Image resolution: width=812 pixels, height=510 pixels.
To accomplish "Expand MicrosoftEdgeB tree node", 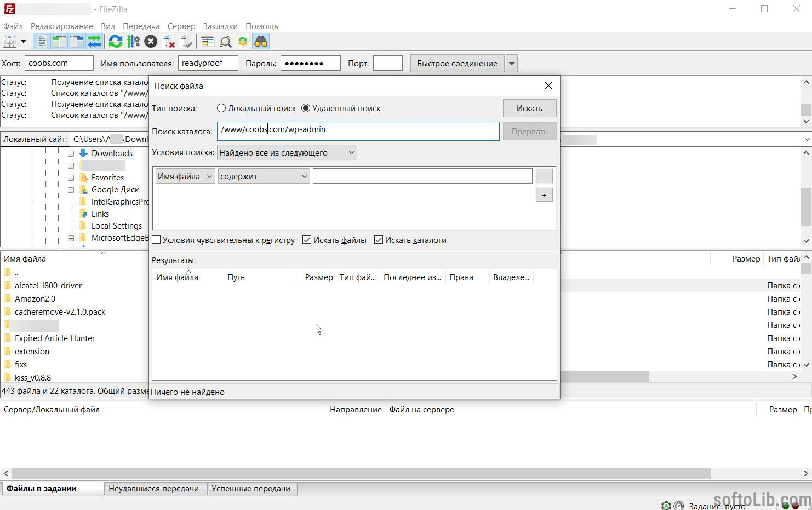I will [x=71, y=238].
